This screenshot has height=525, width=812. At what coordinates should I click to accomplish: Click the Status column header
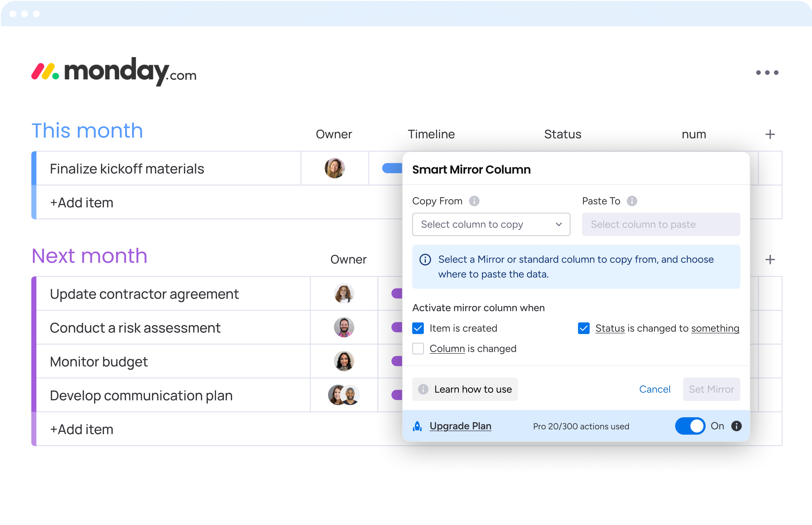tap(563, 134)
